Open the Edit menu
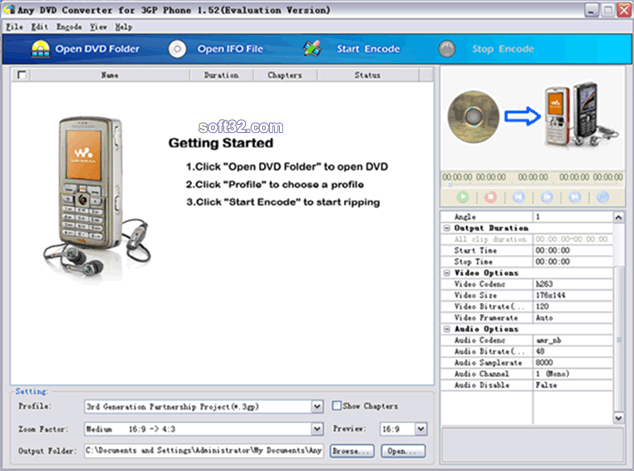634x471 pixels. coord(40,27)
